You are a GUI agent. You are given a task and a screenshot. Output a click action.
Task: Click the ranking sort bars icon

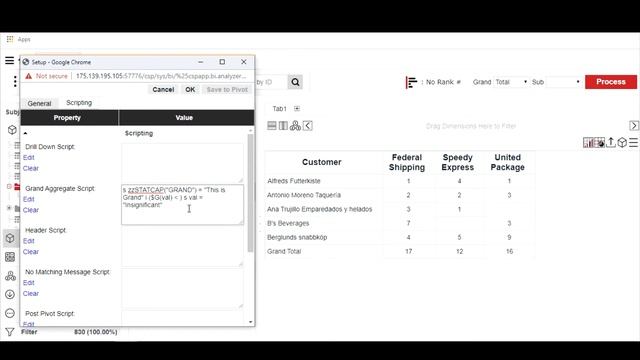point(411,82)
